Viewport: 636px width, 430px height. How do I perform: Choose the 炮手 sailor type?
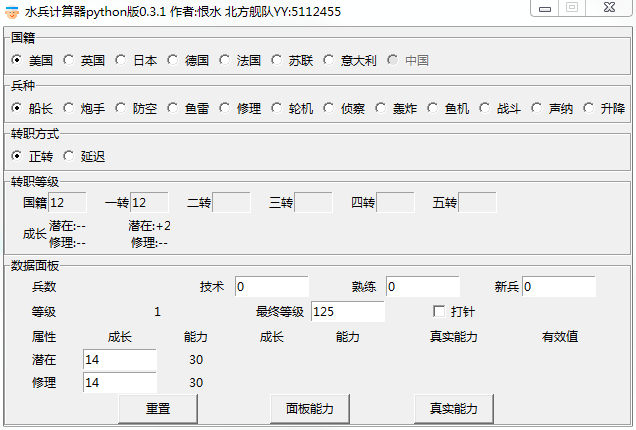point(69,108)
